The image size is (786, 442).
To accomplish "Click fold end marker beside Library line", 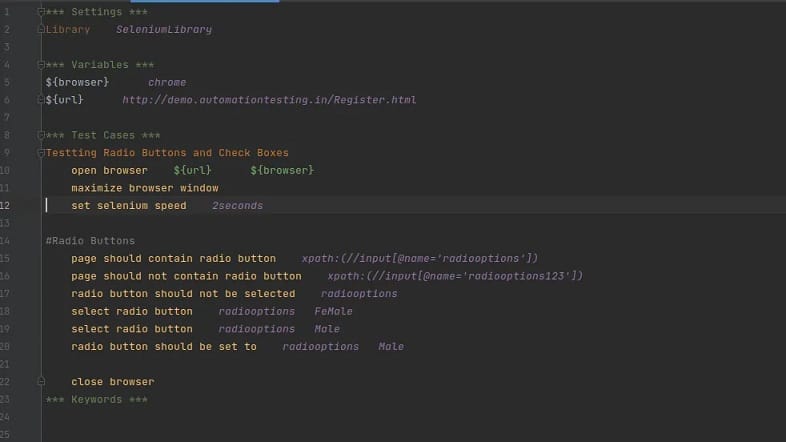I will [41, 30].
